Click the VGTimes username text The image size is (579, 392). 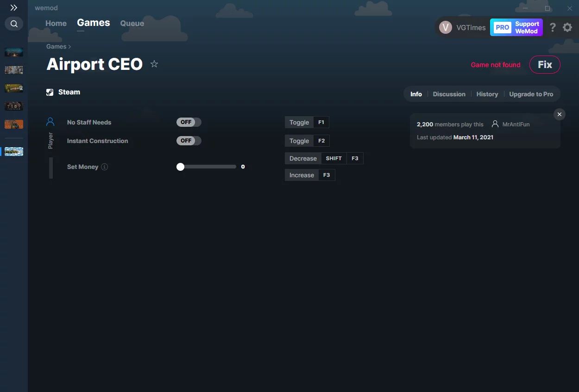471,27
